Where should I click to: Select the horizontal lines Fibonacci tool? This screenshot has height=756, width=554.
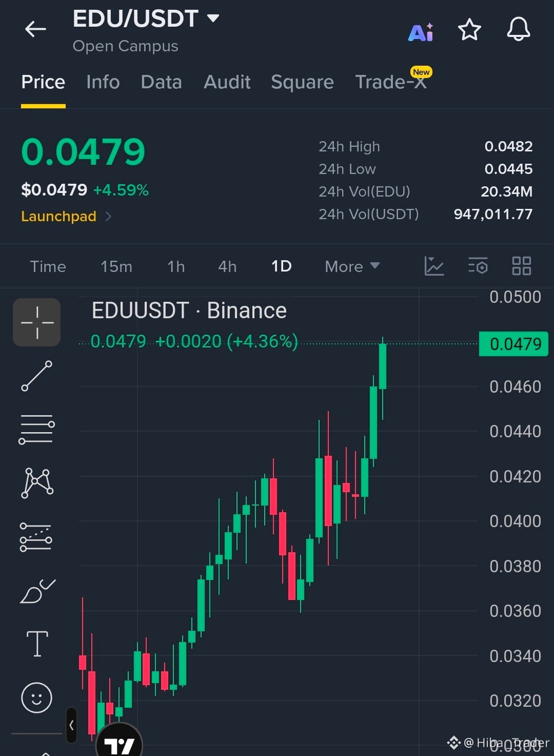click(37, 430)
